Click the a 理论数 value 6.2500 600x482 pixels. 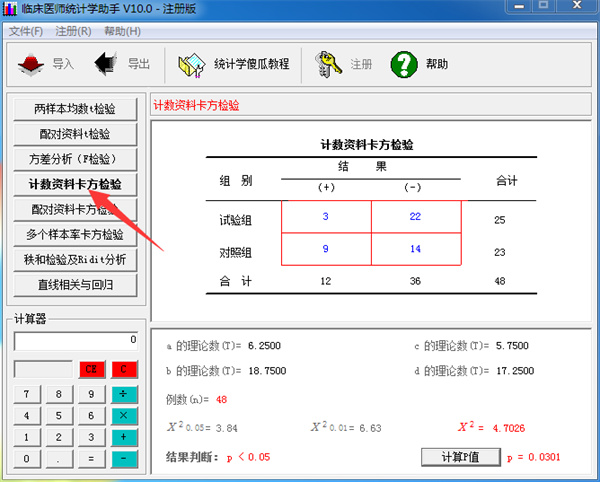[x=264, y=346]
